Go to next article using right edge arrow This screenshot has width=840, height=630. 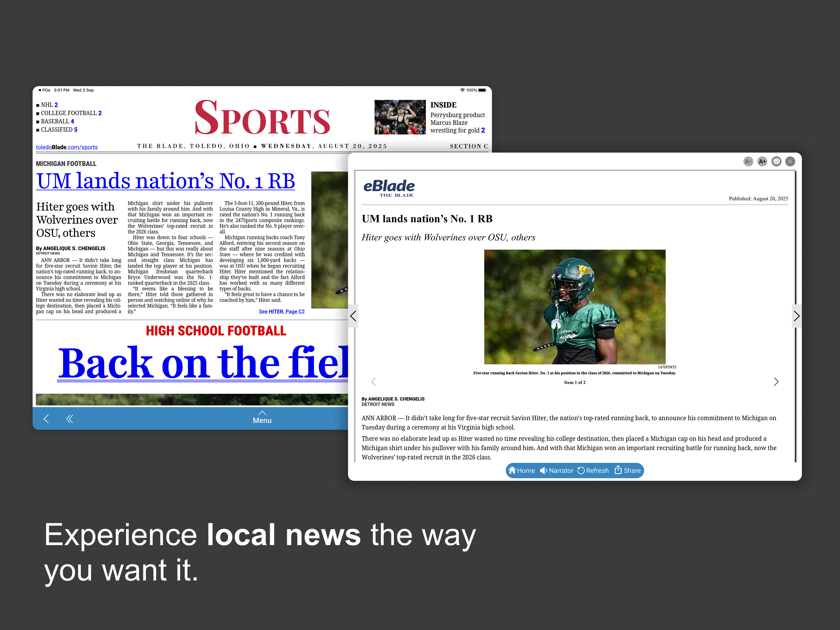pos(796,316)
